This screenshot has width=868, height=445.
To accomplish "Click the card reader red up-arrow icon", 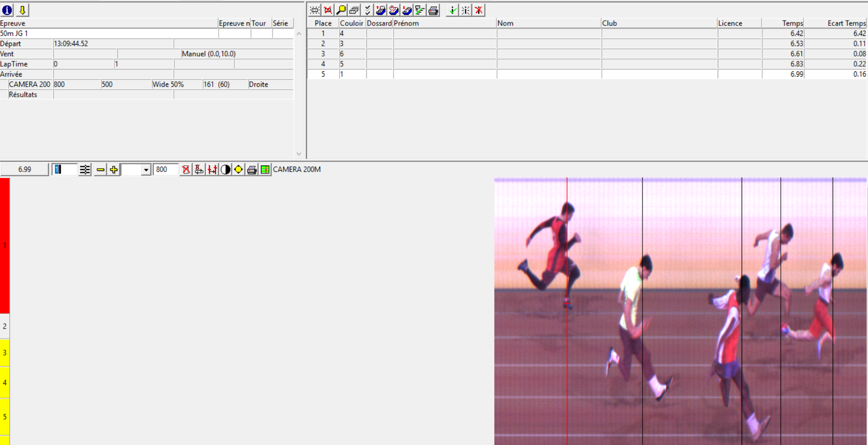I will tap(381, 10).
